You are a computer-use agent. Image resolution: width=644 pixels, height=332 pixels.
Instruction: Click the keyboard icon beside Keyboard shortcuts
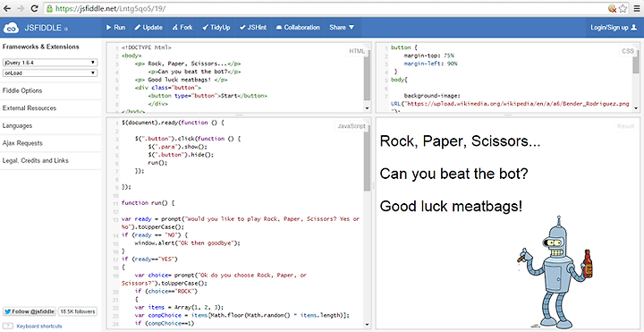click(9, 327)
